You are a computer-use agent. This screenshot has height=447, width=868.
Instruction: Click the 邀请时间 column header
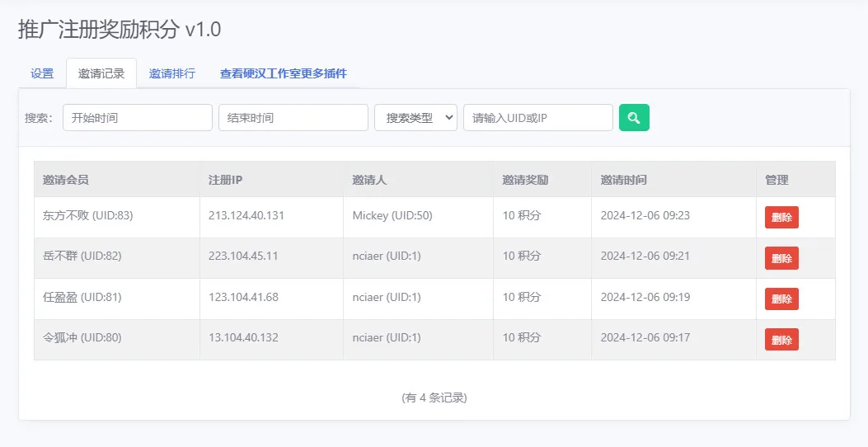[x=623, y=180]
